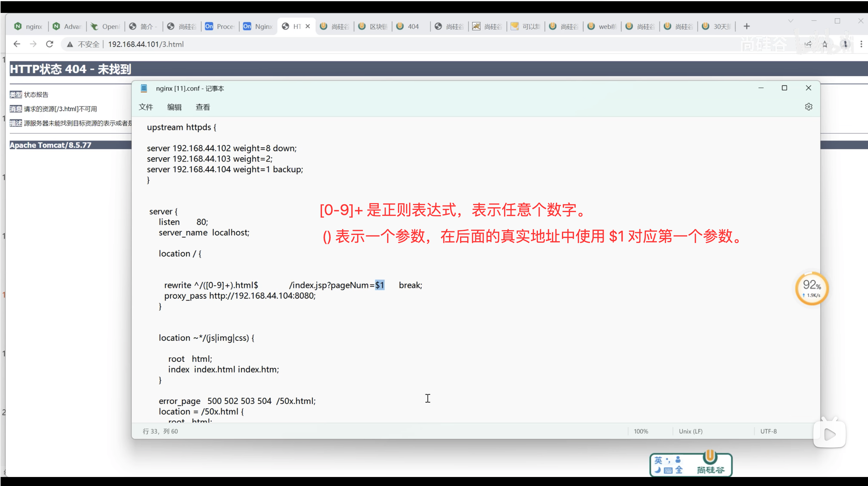The image size is (868, 486).
Task: Open the 文件 menu in Notepad
Action: click(x=146, y=107)
